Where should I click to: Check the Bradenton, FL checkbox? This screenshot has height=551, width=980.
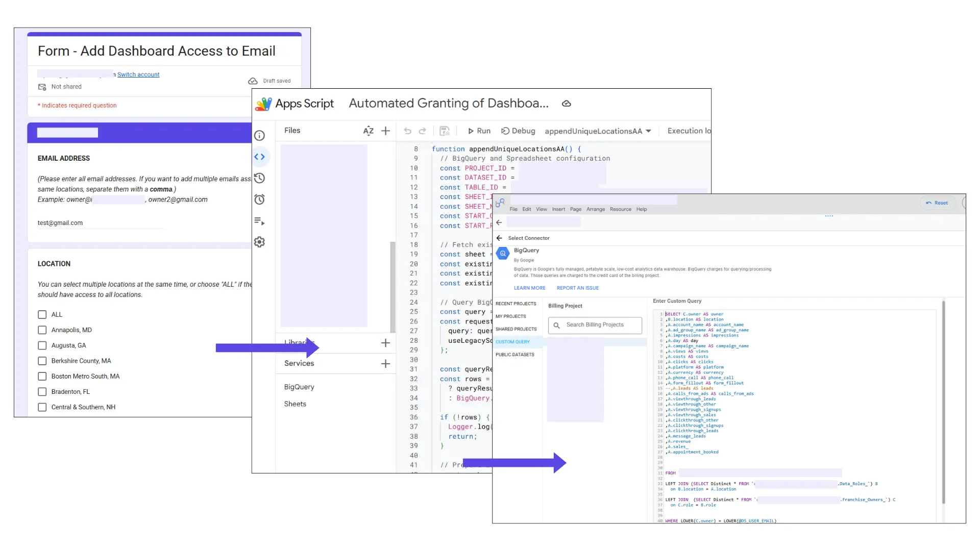pyautogui.click(x=42, y=392)
